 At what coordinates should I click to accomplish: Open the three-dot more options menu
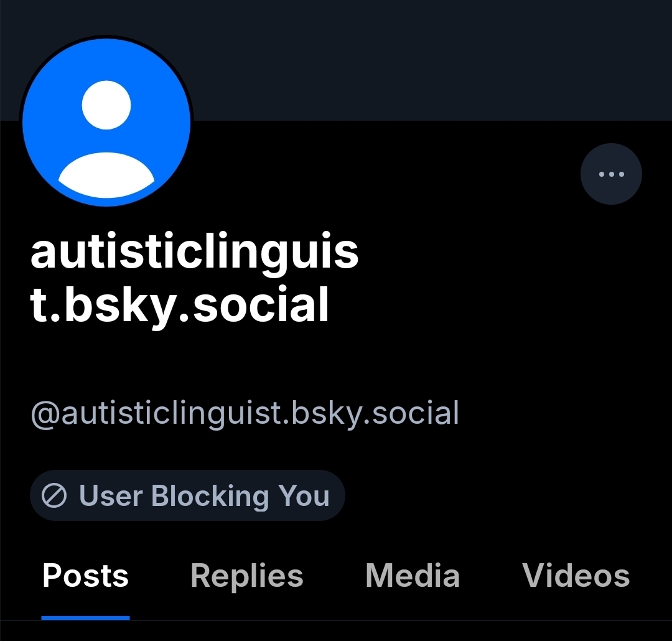[x=611, y=174]
